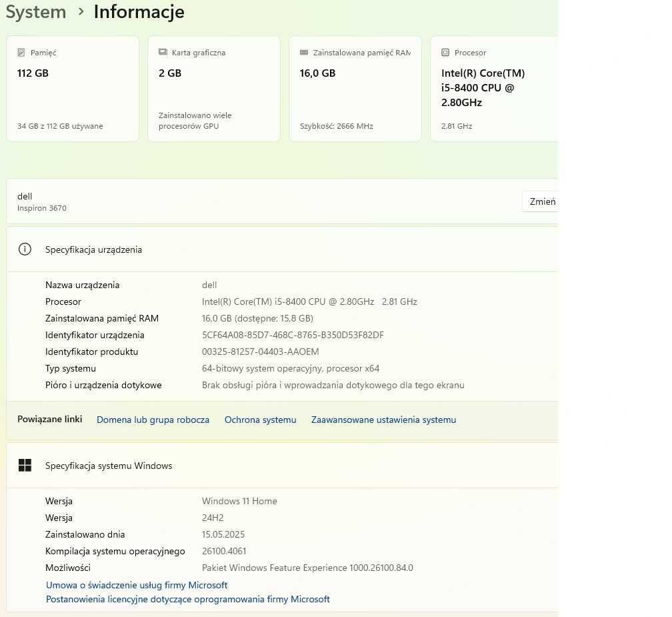
Task: Click the Zmień rename button
Action: pos(541,201)
